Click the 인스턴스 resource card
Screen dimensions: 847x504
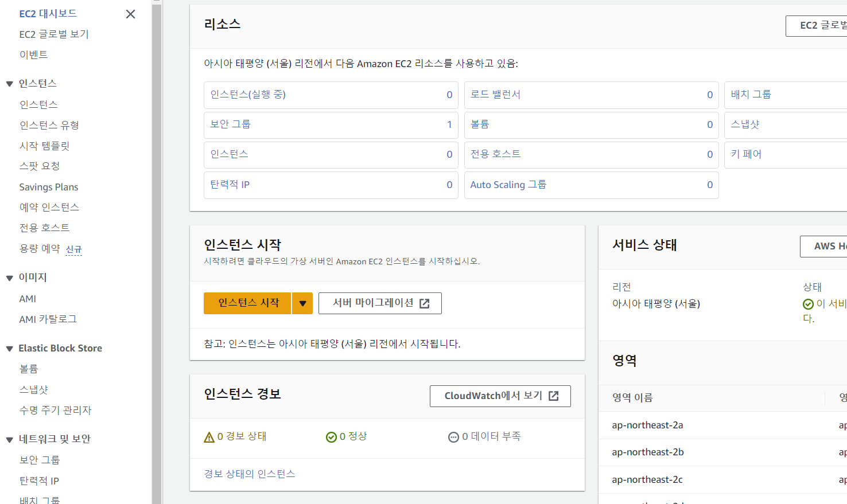pos(331,155)
